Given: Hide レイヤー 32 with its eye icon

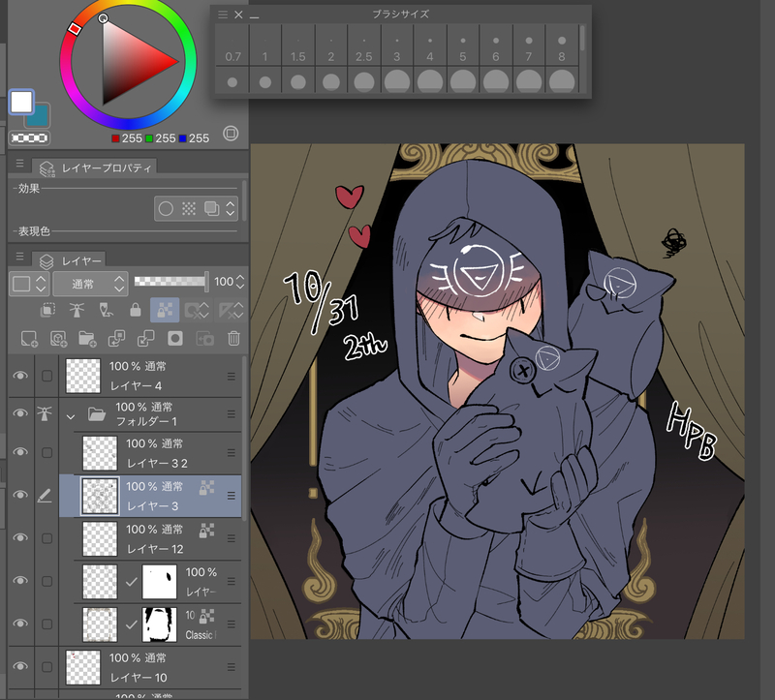Looking at the screenshot, I should click(20, 452).
